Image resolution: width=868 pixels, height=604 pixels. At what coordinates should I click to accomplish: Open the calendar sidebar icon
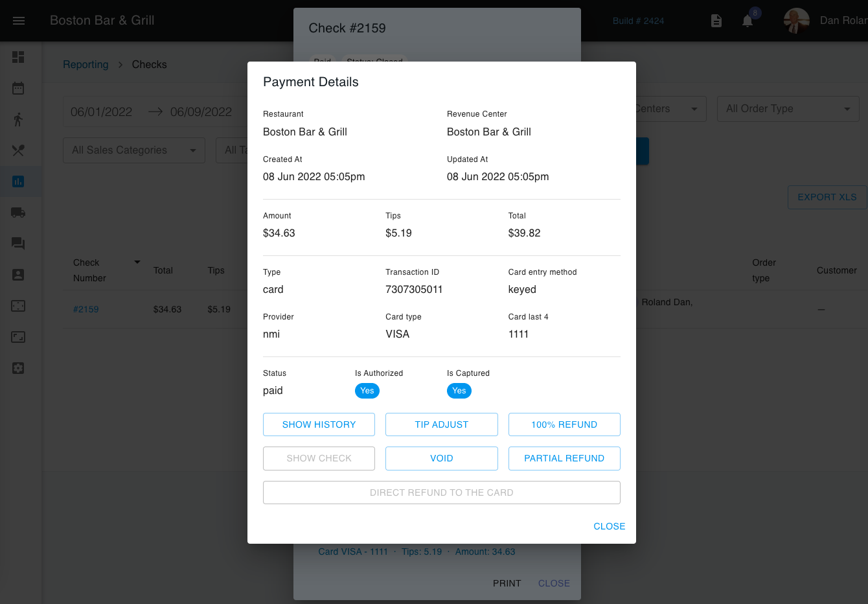[x=18, y=88]
